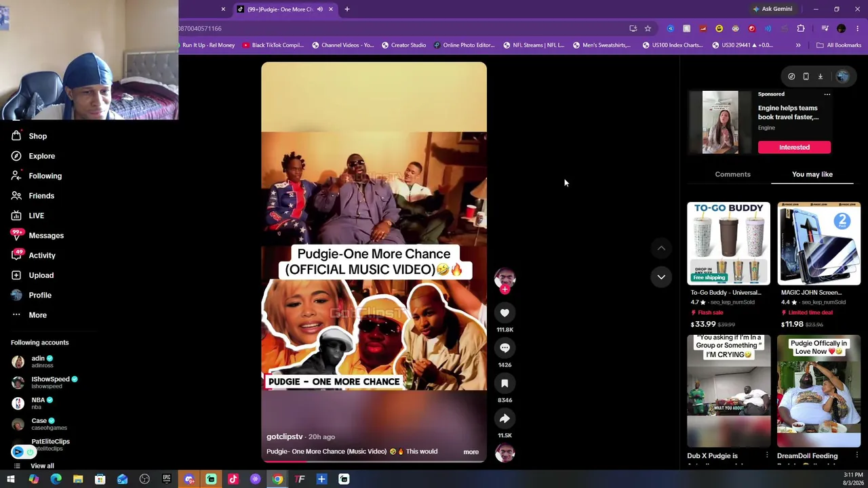Open the Case followed account
This screenshot has width=868, height=488.
coord(39,424)
